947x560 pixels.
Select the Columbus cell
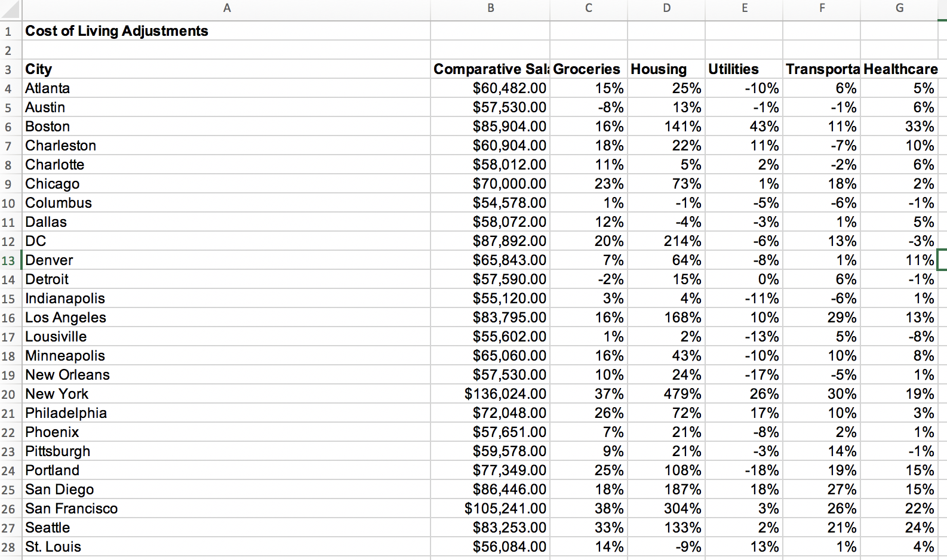(x=226, y=203)
